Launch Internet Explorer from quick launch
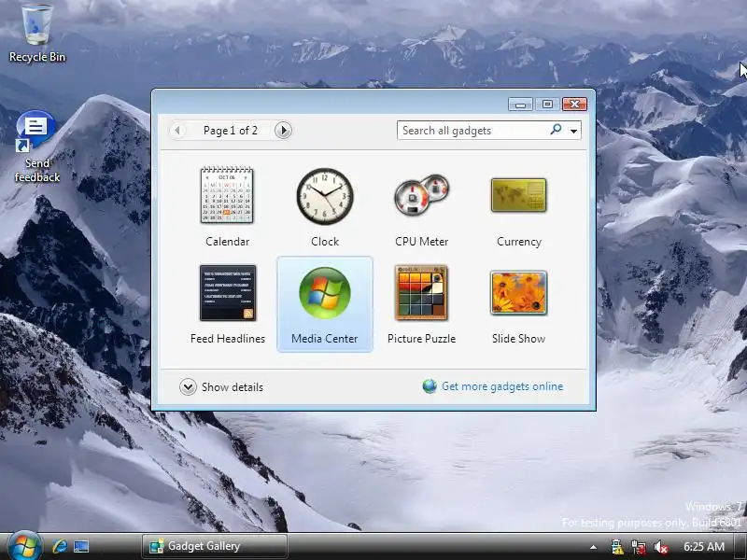 pyautogui.click(x=60, y=546)
